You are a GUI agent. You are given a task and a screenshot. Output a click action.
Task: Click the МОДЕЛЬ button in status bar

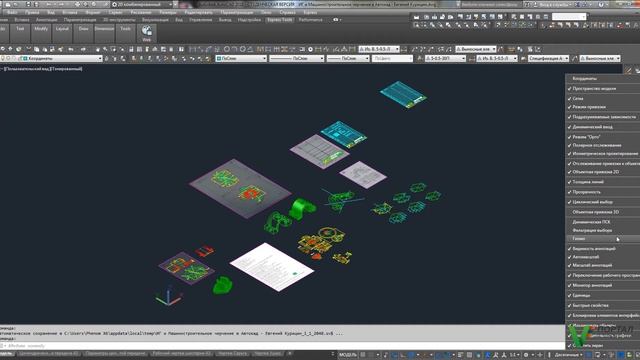pos(348,355)
